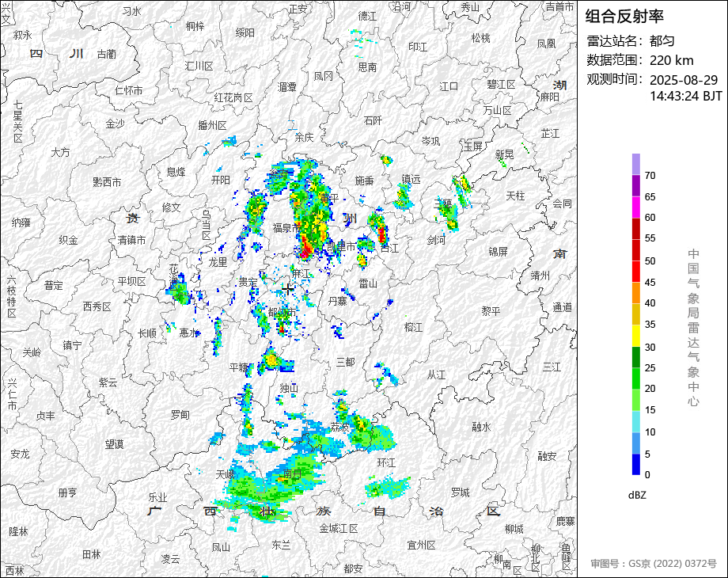728x578 pixels.
Task: Click the 贵定 map label
Action: [248, 282]
